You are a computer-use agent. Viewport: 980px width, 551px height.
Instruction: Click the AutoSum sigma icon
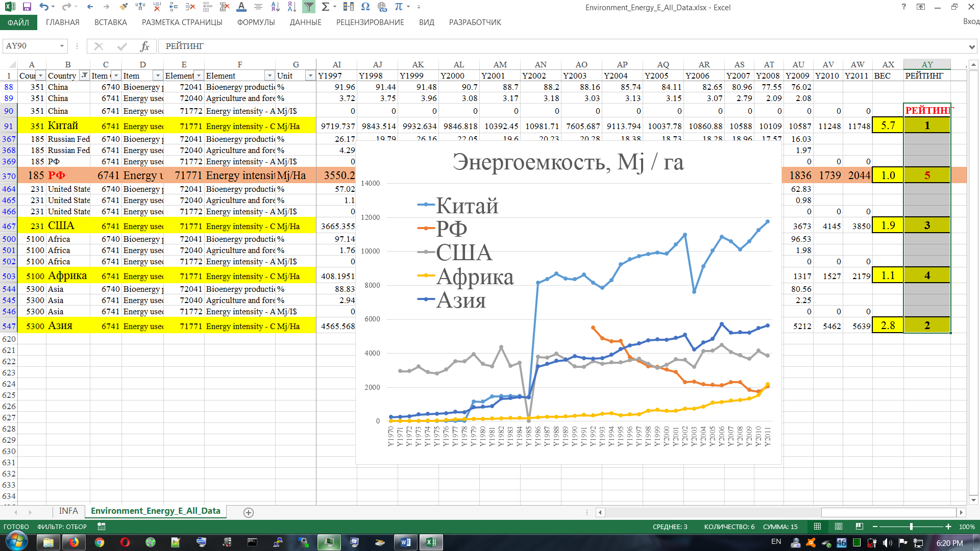(325, 7)
